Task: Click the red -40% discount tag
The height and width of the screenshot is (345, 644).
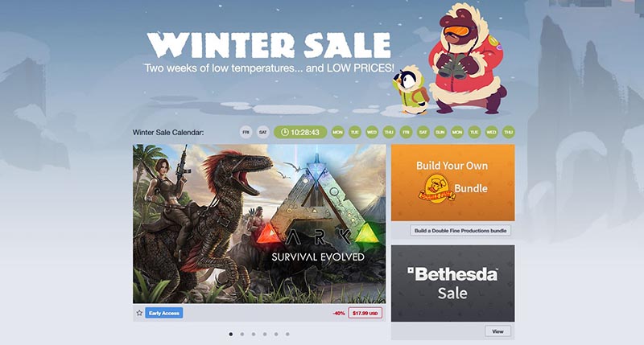Action: (339, 314)
